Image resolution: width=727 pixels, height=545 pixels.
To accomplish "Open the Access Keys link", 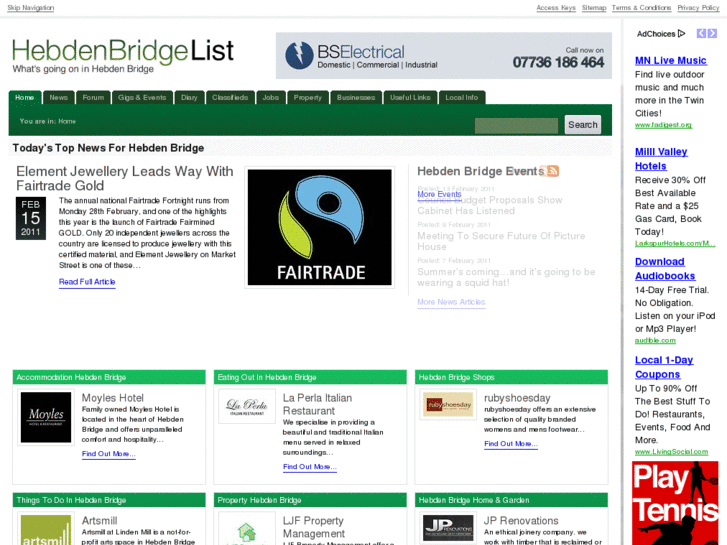I will coord(556,8).
